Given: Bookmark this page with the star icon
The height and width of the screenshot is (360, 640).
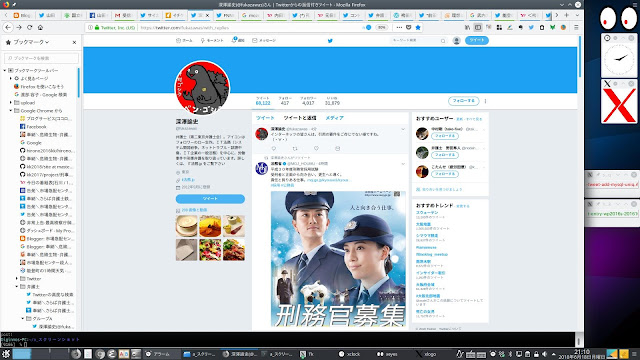Looking at the screenshot, I should point(418,27).
